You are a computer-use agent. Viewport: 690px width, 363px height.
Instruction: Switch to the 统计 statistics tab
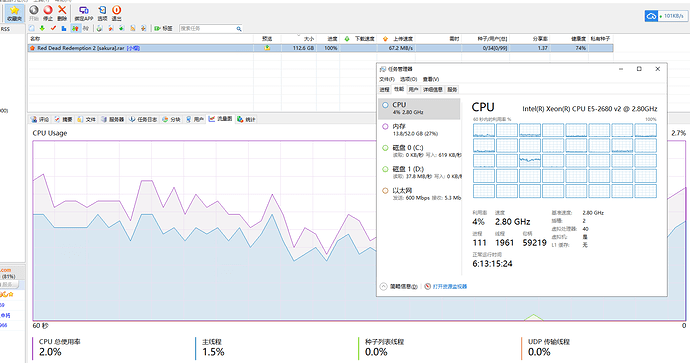click(246, 119)
